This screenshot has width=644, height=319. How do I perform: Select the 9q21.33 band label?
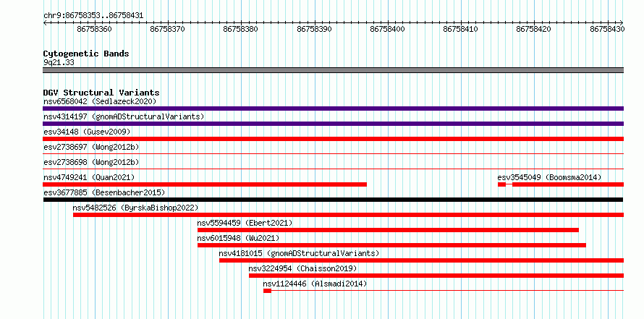[59, 63]
